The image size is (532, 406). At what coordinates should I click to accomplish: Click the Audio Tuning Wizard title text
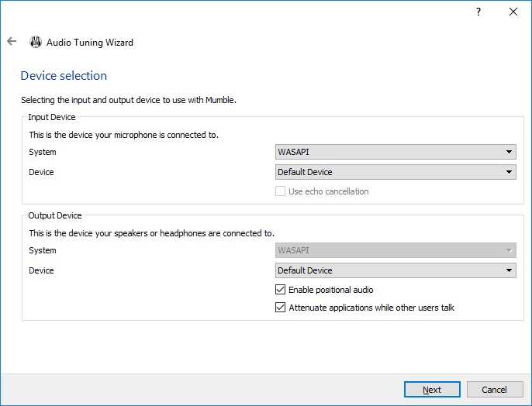pyautogui.click(x=90, y=43)
